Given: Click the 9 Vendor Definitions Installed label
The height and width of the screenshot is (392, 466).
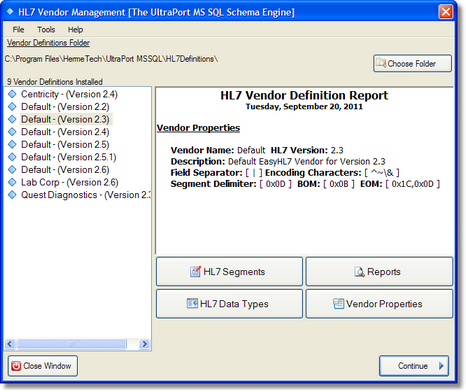Looking at the screenshot, I should point(55,82).
